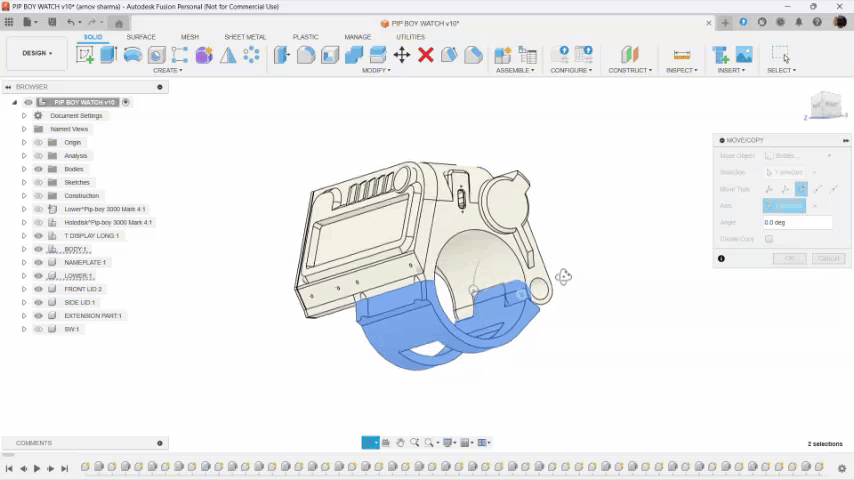Open the Measure tool
This screenshot has height=480, width=854.
pos(681,54)
